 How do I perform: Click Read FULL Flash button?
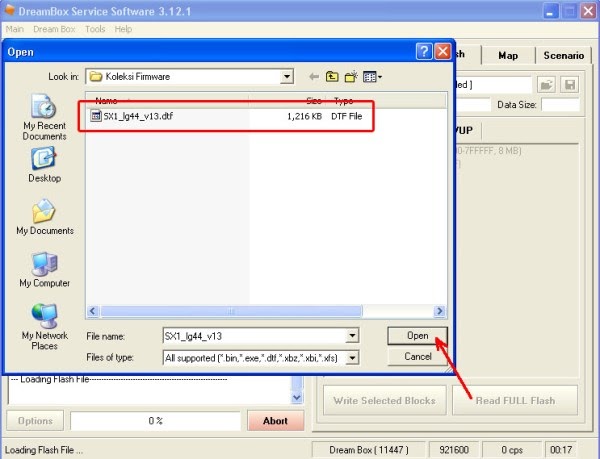pyautogui.click(x=515, y=400)
